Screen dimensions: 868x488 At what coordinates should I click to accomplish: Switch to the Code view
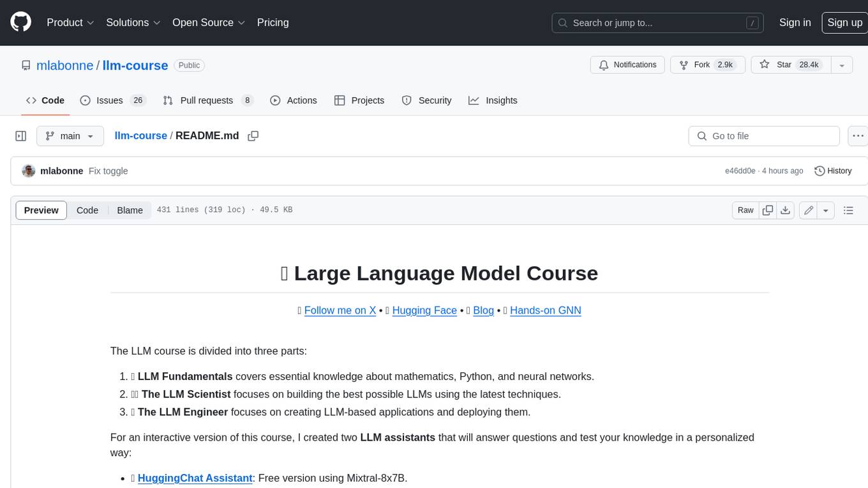[x=87, y=210]
